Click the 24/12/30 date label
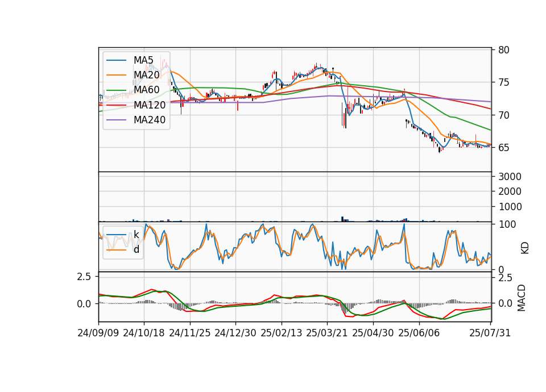The height and width of the screenshot is (392, 546). tap(235, 333)
